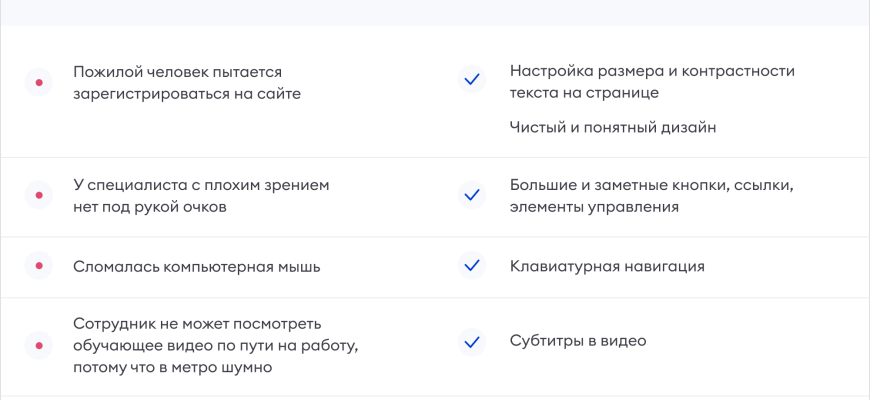This screenshot has width=870, height=400.
Task: Click the 'Субтитры в видео' label
Action: point(577,341)
